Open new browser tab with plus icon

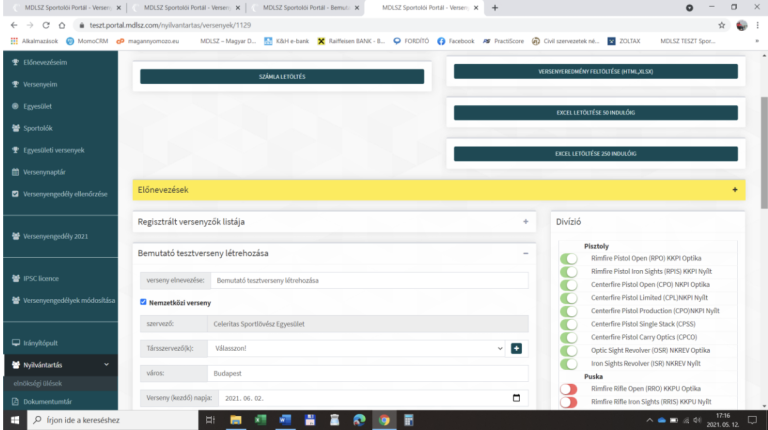pos(495,8)
